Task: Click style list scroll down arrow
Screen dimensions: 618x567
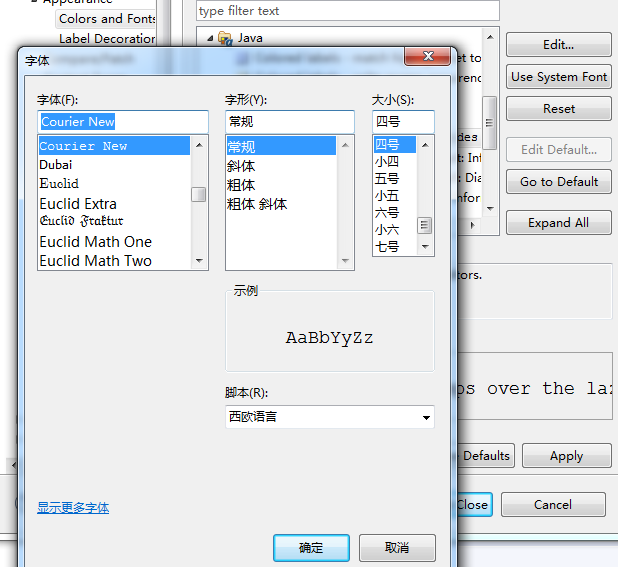Action: coord(345,260)
